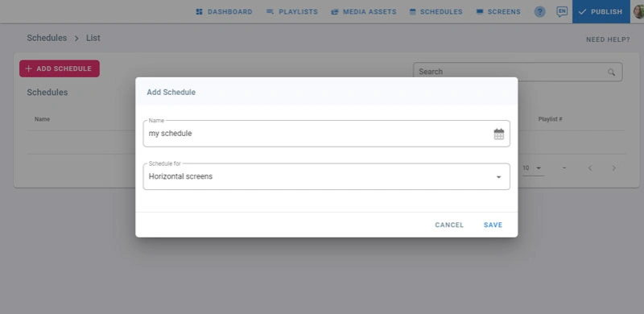
Task: Click the Name column header
Action: point(42,119)
